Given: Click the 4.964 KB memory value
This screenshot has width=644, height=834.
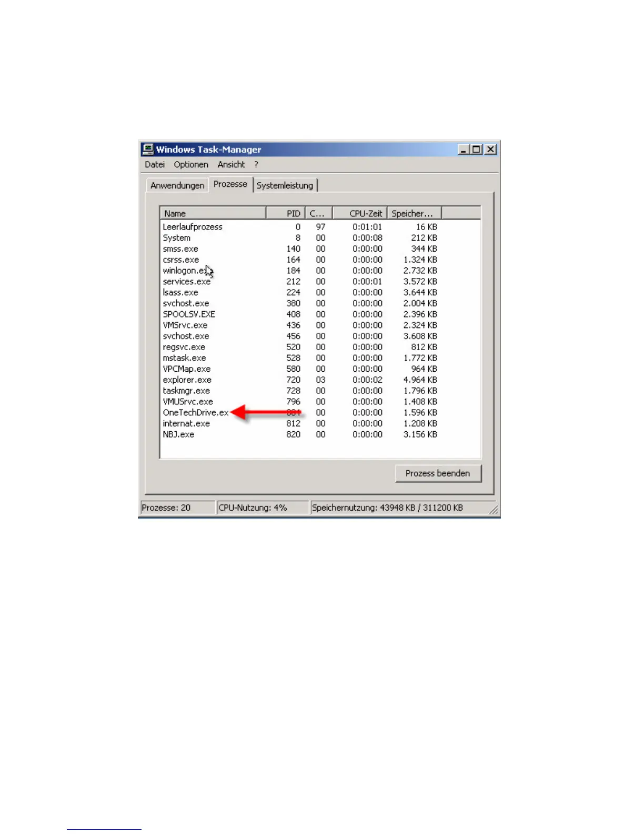Looking at the screenshot, I should [420, 380].
